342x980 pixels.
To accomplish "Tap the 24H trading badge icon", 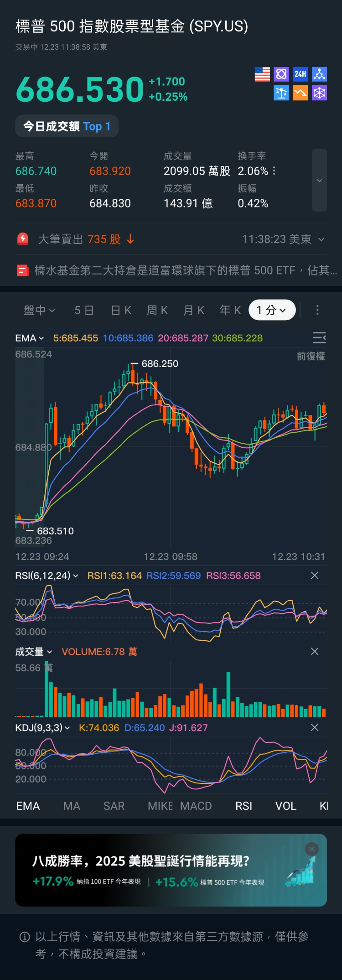I will [300, 74].
